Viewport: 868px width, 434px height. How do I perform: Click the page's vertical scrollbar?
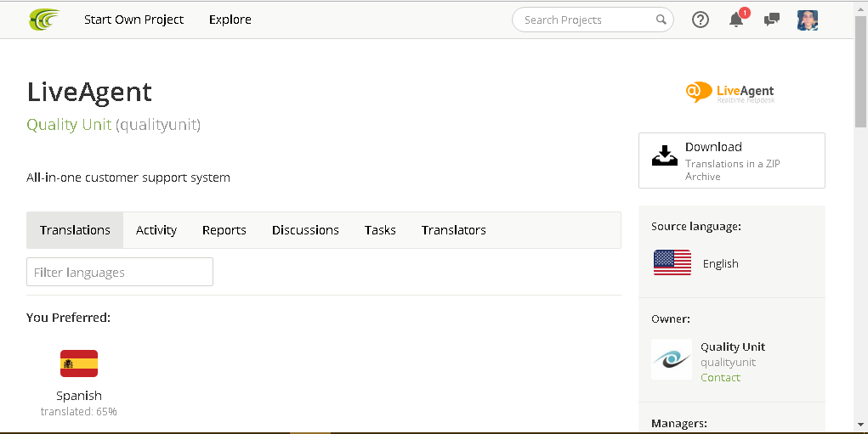(x=860, y=212)
